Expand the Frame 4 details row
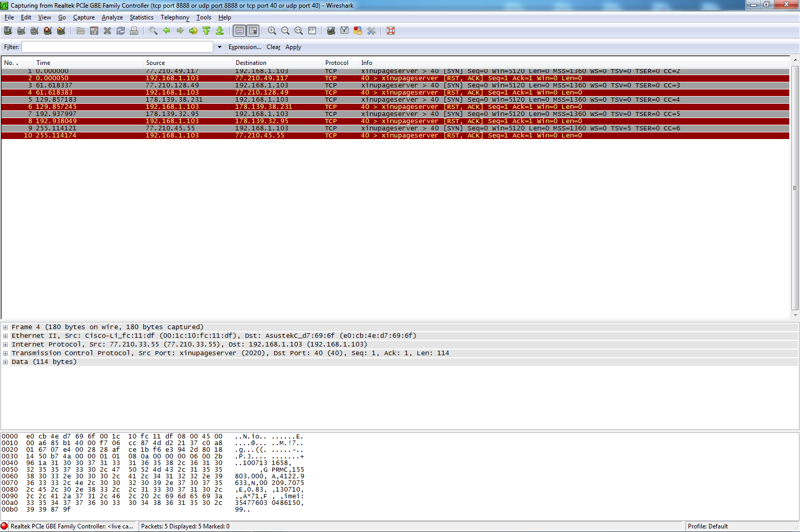 (5, 327)
